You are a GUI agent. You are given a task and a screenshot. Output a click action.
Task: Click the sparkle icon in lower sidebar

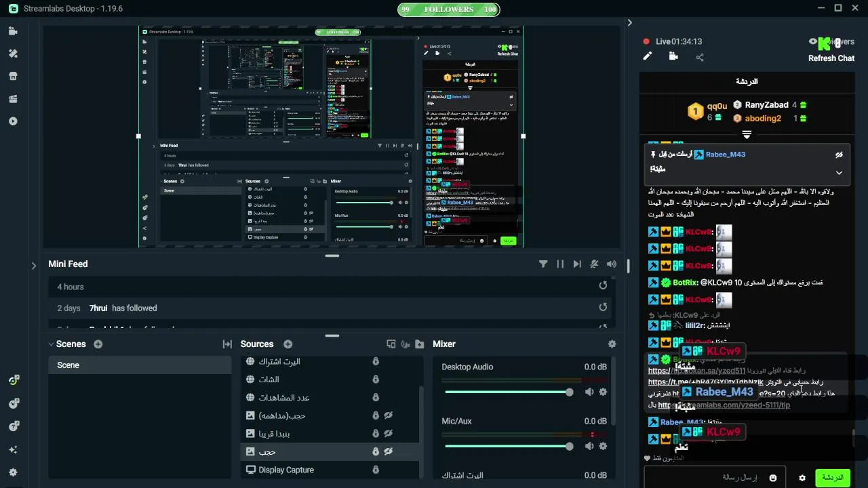[x=14, y=449]
